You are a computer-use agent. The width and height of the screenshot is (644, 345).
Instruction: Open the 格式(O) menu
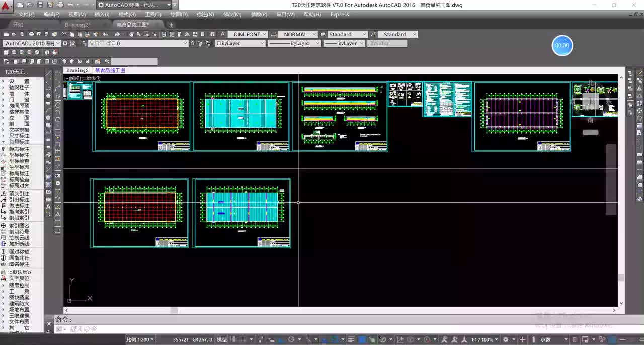127,15
